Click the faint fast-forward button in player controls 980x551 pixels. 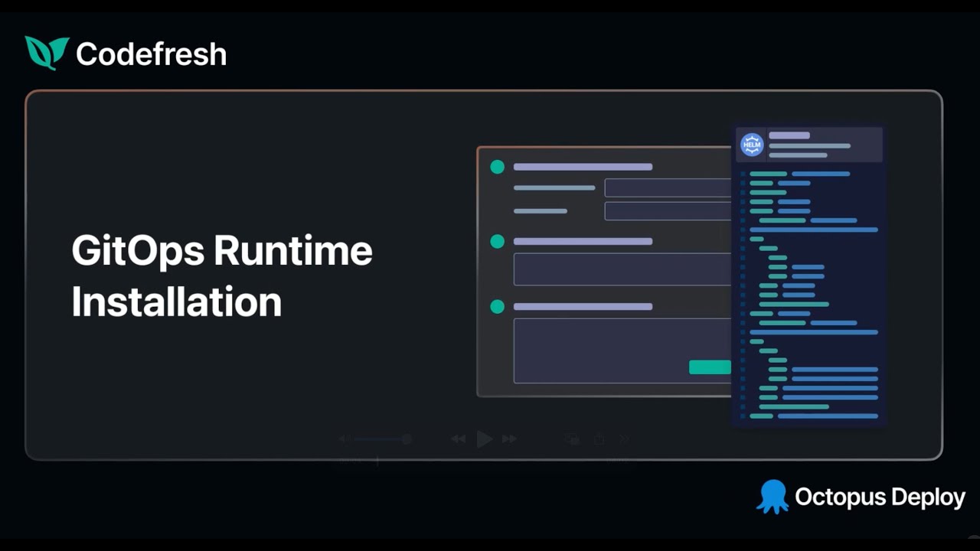pos(509,439)
